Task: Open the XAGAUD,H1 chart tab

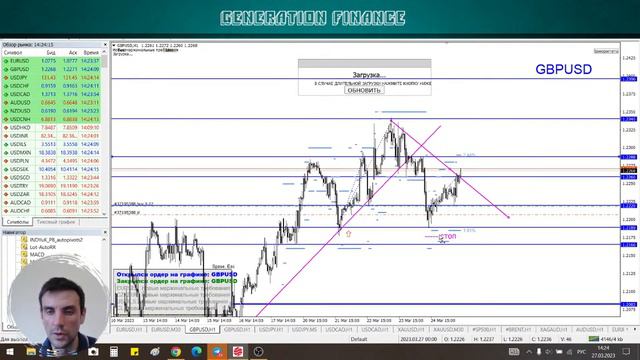Action: pyautogui.click(x=553, y=329)
